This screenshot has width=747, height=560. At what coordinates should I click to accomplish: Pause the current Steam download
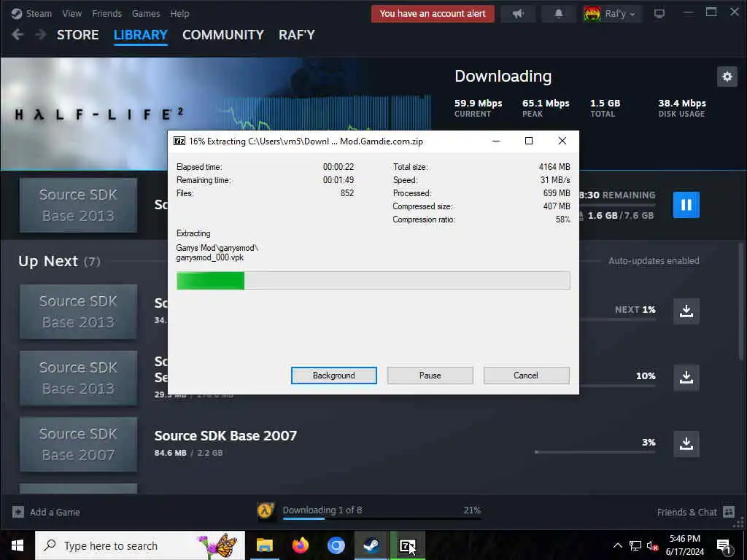(686, 205)
